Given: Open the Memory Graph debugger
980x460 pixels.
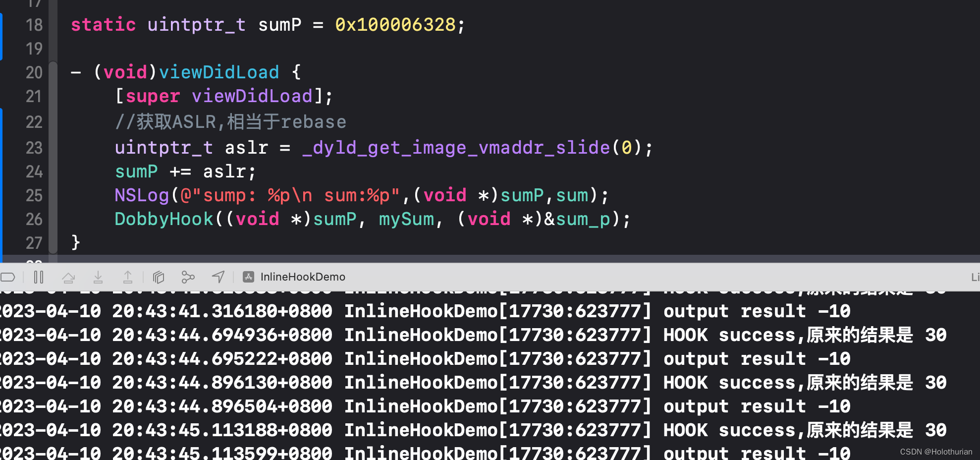Looking at the screenshot, I should click(188, 277).
